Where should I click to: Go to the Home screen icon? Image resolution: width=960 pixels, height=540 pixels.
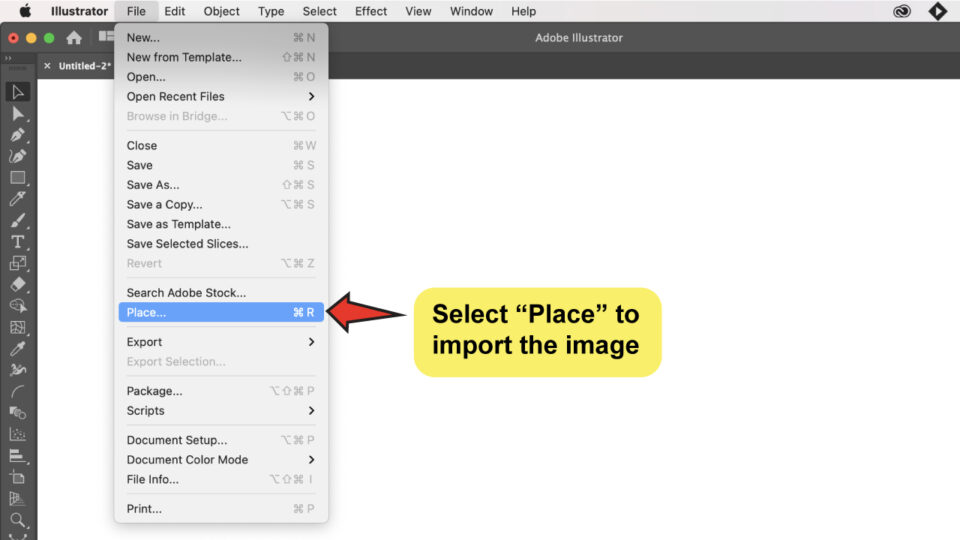pyautogui.click(x=74, y=38)
